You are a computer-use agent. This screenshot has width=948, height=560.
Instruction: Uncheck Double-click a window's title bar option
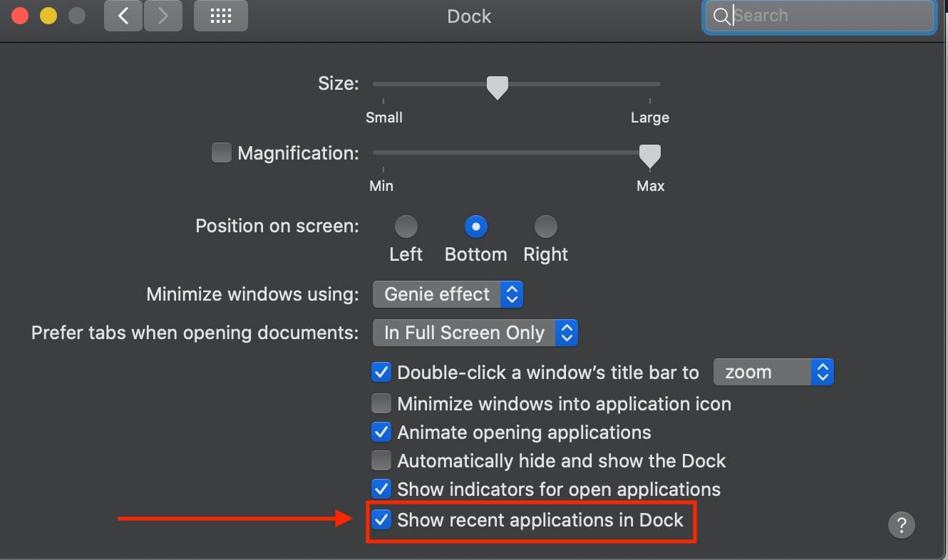tap(381, 372)
